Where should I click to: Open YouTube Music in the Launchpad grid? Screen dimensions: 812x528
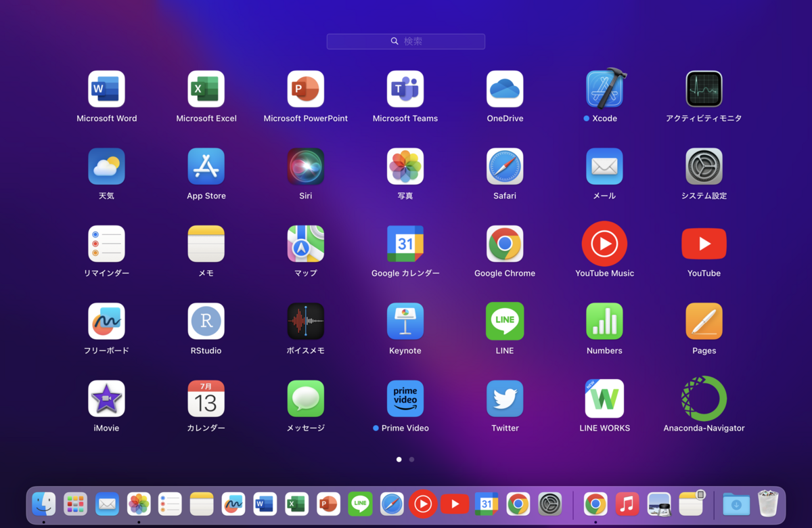(604, 244)
